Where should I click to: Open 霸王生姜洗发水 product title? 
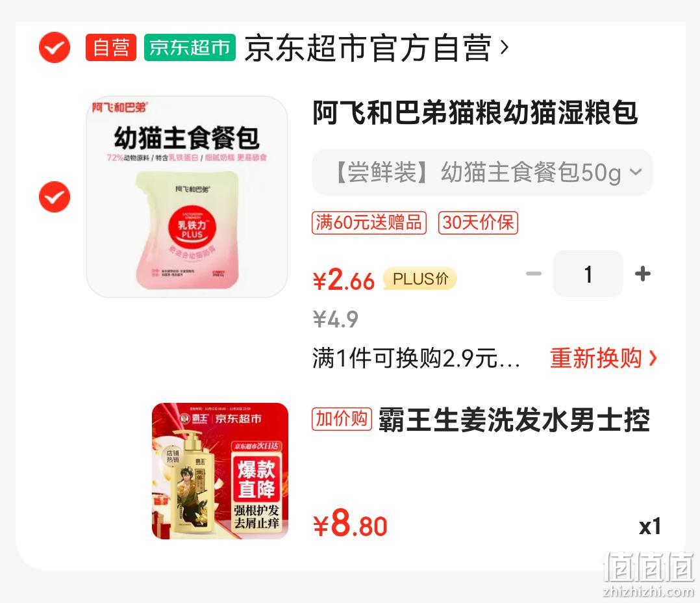514,420
